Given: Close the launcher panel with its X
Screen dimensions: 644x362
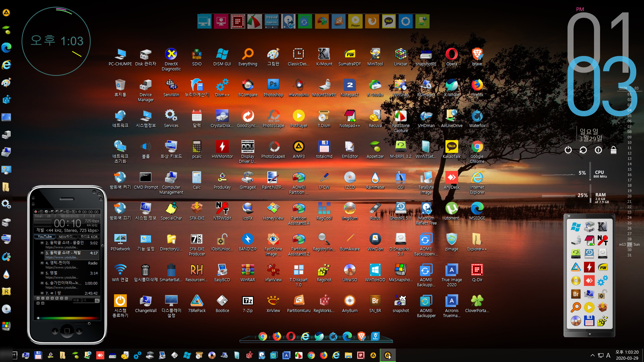Looking at the screenshot, I should (569, 216).
